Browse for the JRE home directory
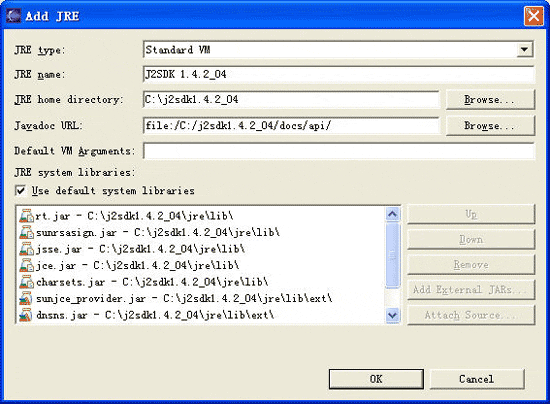550x404 pixels. pos(490,100)
